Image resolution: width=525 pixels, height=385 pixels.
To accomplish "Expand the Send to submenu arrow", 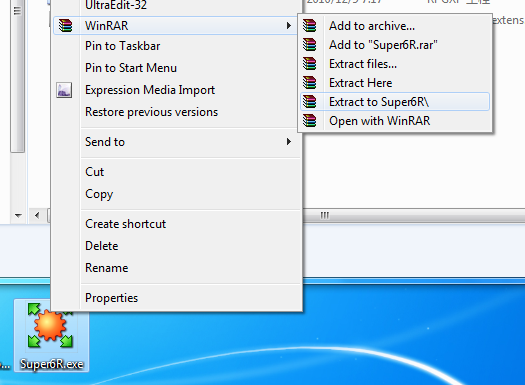I will tap(289, 142).
